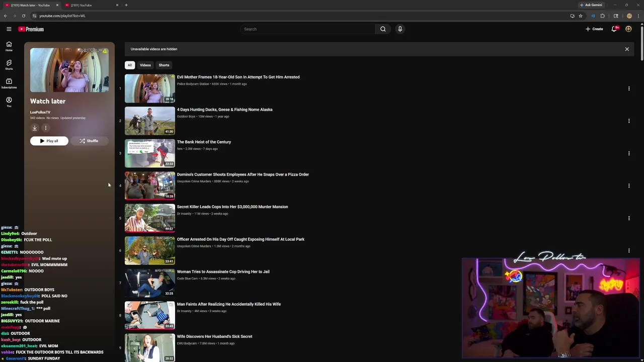644x362 pixels.
Task: Open the Chrome profile avatar
Action: pyautogui.click(x=629, y=16)
